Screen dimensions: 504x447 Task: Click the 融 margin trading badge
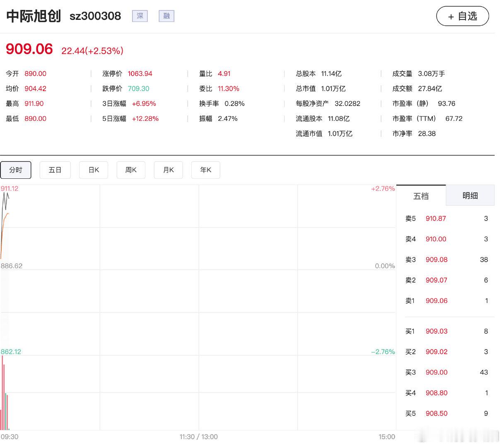pos(166,16)
